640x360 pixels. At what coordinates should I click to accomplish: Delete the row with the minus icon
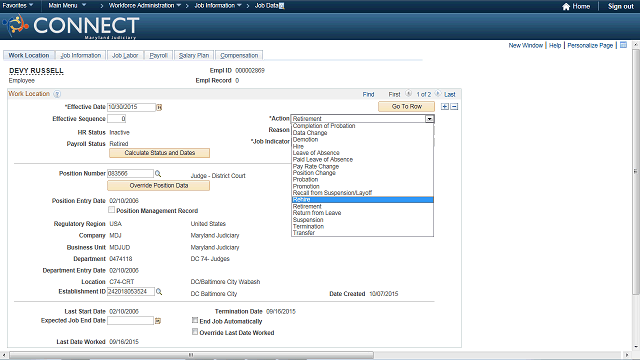tap(454, 107)
